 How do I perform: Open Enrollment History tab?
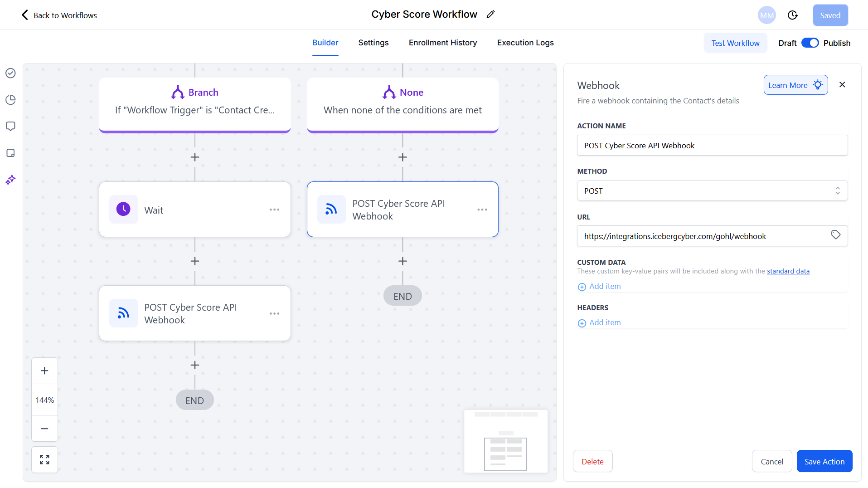[443, 43]
